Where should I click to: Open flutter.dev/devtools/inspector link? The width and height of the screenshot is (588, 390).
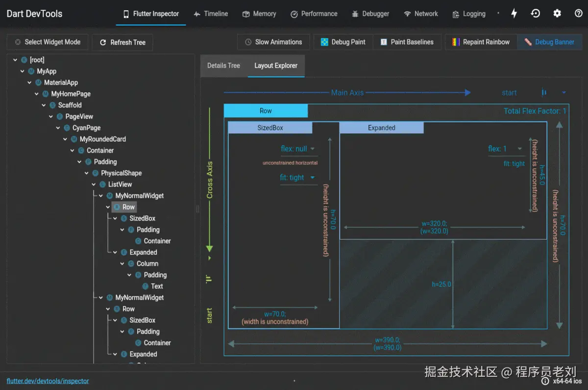[48, 381]
